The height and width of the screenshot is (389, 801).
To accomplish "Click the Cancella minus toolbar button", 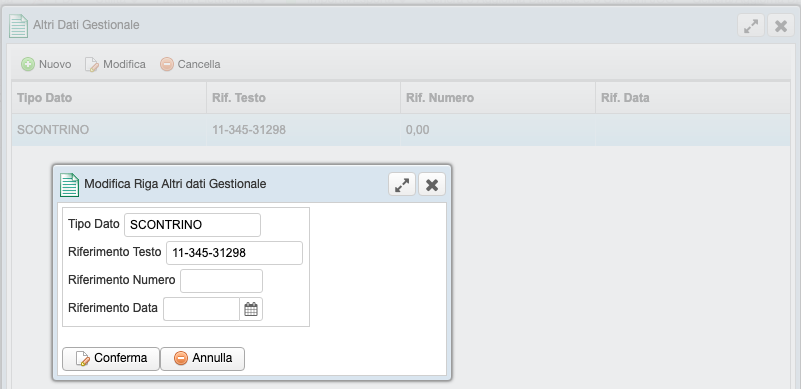I will coord(190,64).
